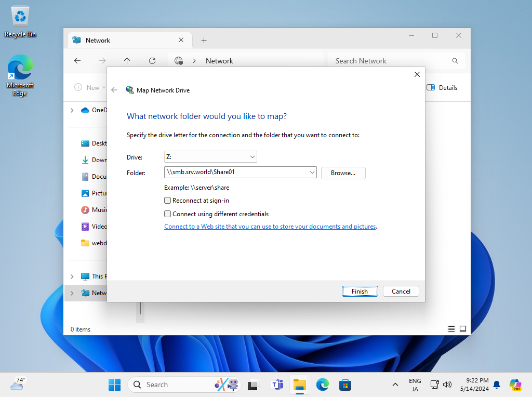The height and width of the screenshot is (397, 532).
Task: Switch to large icons view in status bar
Action: (x=463, y=329)
